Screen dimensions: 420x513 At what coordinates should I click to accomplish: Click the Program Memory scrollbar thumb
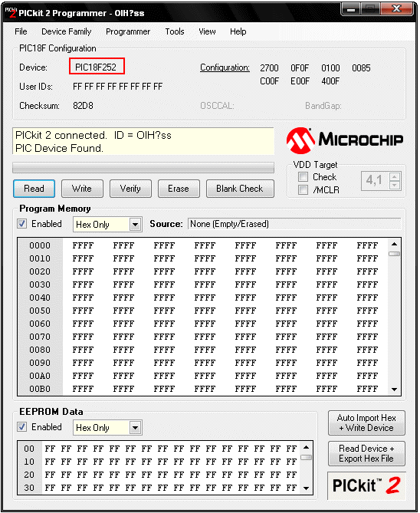pos(394,254)
